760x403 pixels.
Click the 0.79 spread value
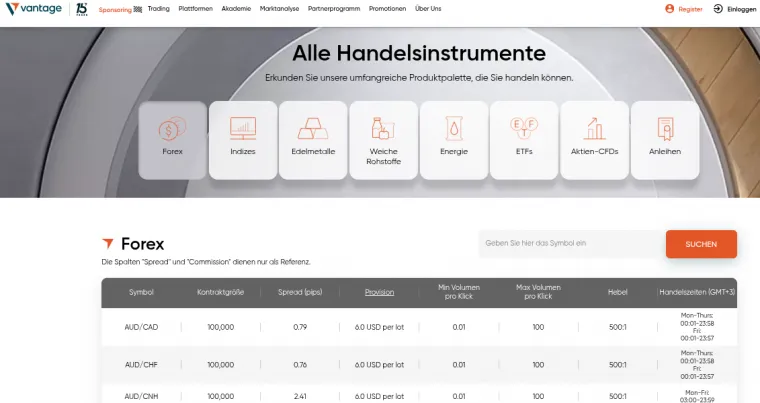point(300,327)
